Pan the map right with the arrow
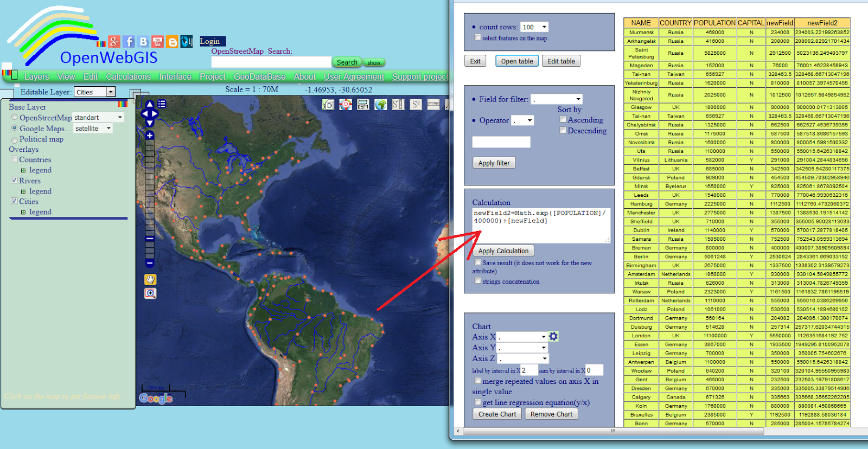868x449 pixels. click(155, 114)
